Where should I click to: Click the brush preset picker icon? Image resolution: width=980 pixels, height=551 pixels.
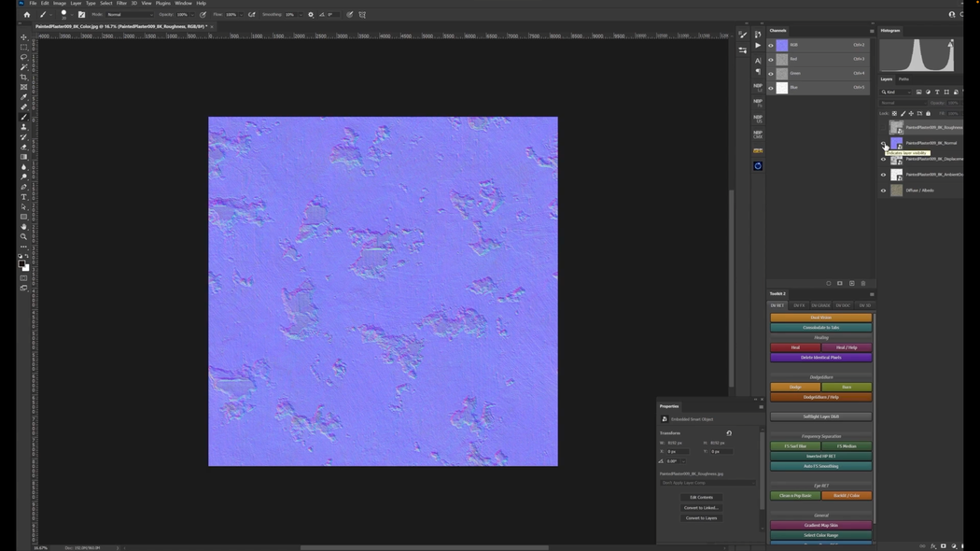pyautogui.click(x=64, y=15)
